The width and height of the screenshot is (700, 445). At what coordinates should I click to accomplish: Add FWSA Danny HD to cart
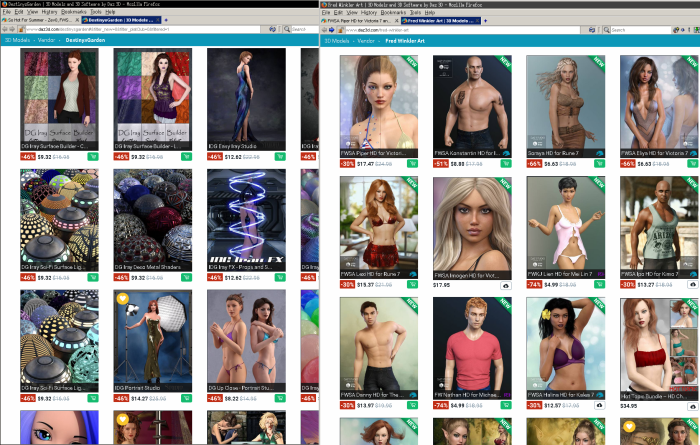coord(412,405)
